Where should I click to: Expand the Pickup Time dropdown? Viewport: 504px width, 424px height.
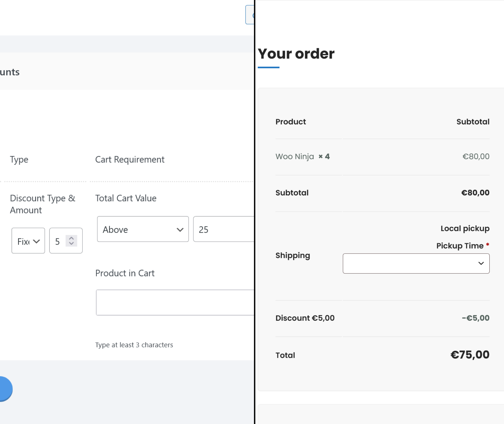click(x=416, y=263)
